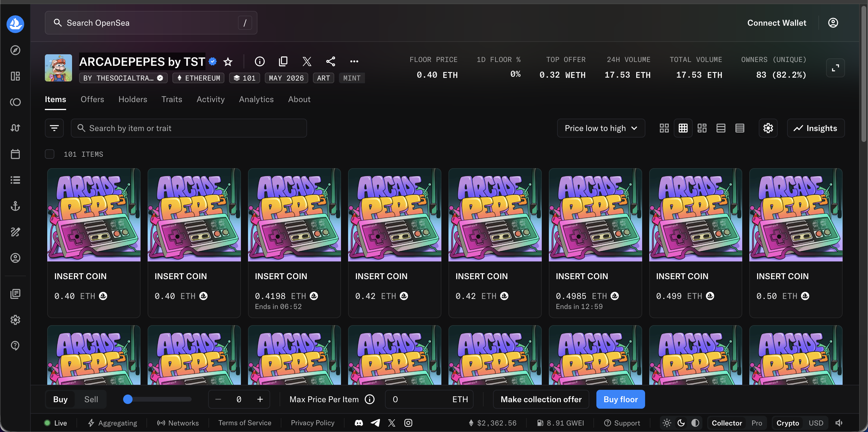Image resolution: width=868 pixels, height=432 pixels.
Task: Open the sidebar help question icon
Action: tap(15, 346)
